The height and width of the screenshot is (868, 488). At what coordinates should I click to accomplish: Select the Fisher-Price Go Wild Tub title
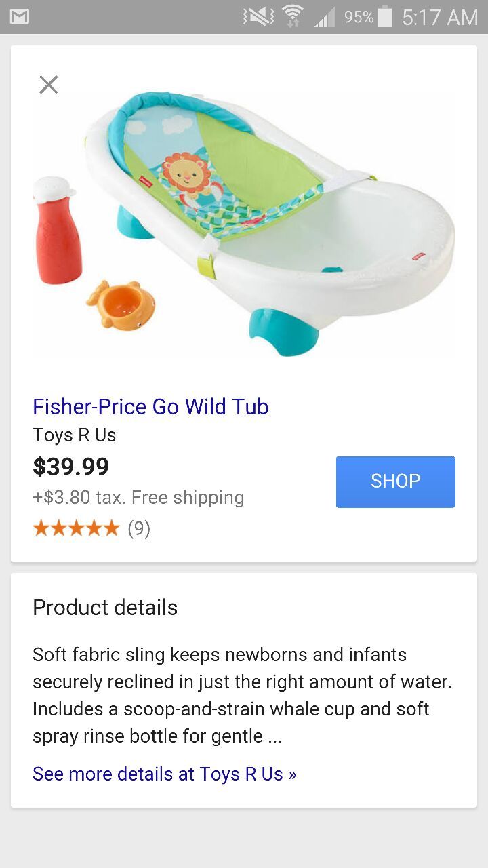(150, 406)
